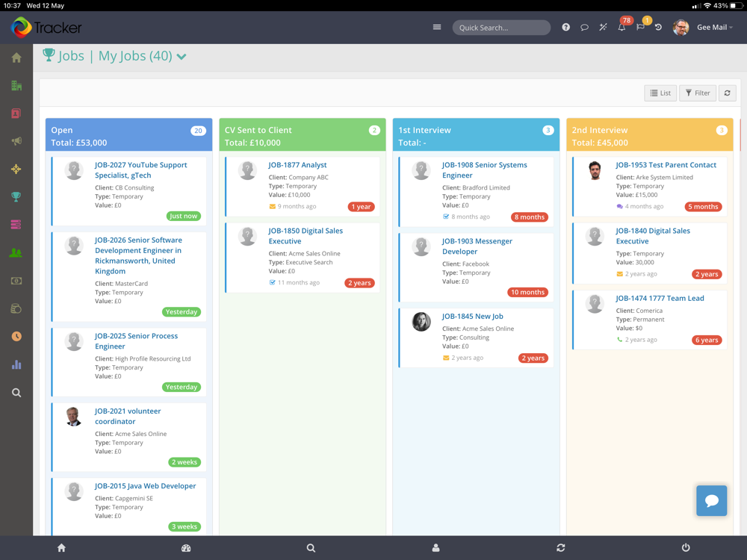
Task: Open the coins stack icon in sidebar
Action: pos(16,308)
